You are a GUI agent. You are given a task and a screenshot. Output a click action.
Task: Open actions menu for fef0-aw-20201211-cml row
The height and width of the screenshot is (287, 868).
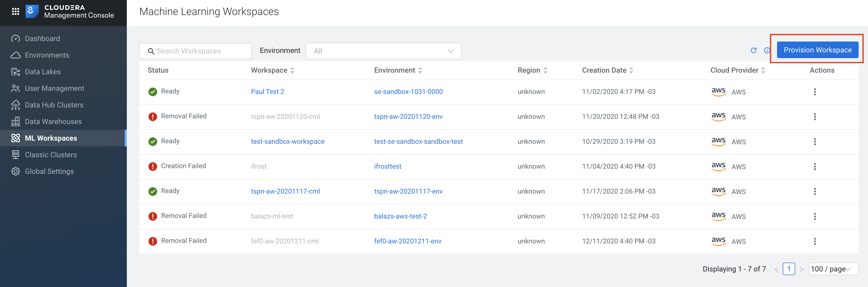815,241
